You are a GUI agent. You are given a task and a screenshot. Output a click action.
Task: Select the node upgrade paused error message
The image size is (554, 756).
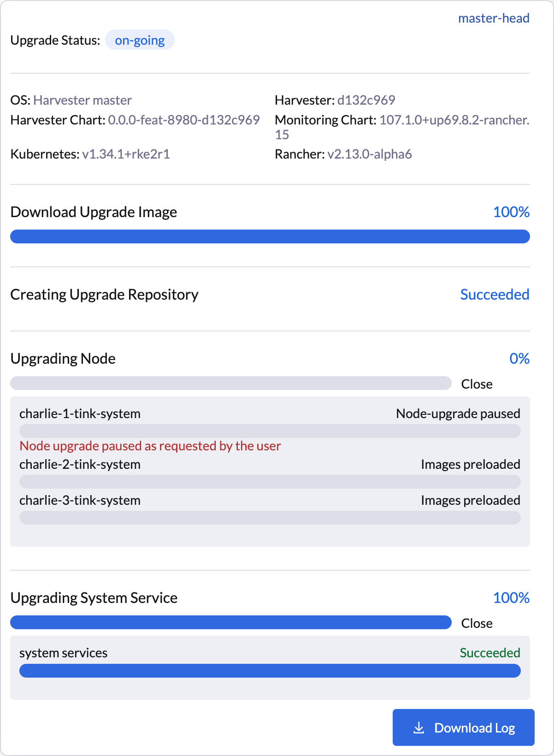(x=150, y=446)
